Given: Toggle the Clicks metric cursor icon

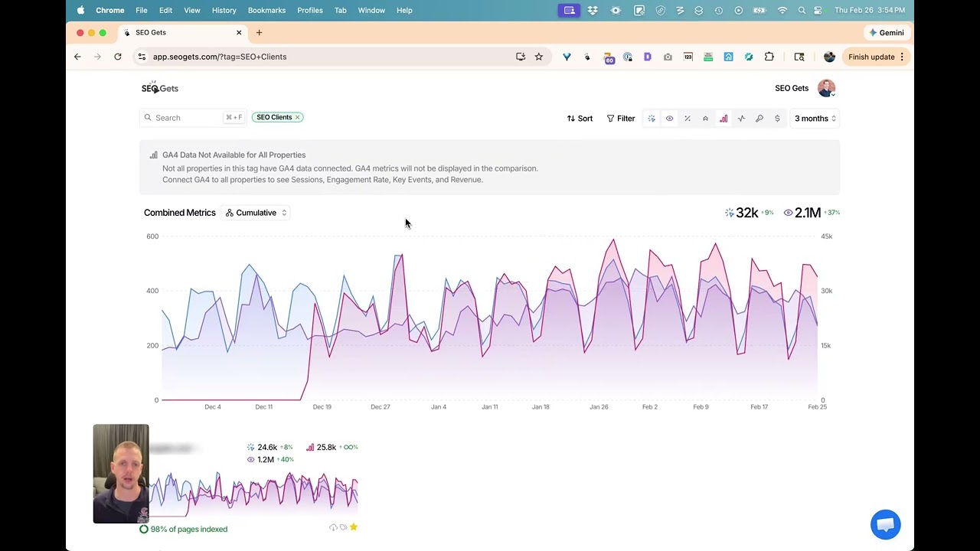Looking at the screenshot, I should point(652,119).
